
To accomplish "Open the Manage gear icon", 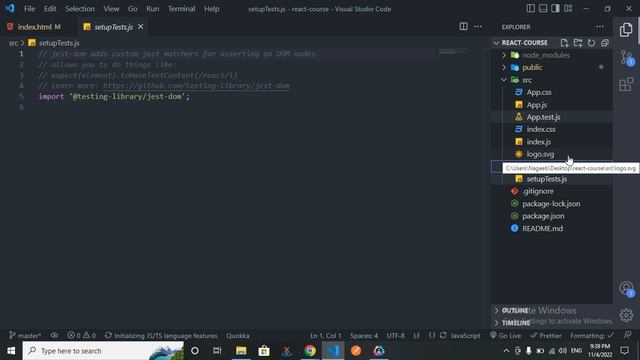I will [626, 315].
